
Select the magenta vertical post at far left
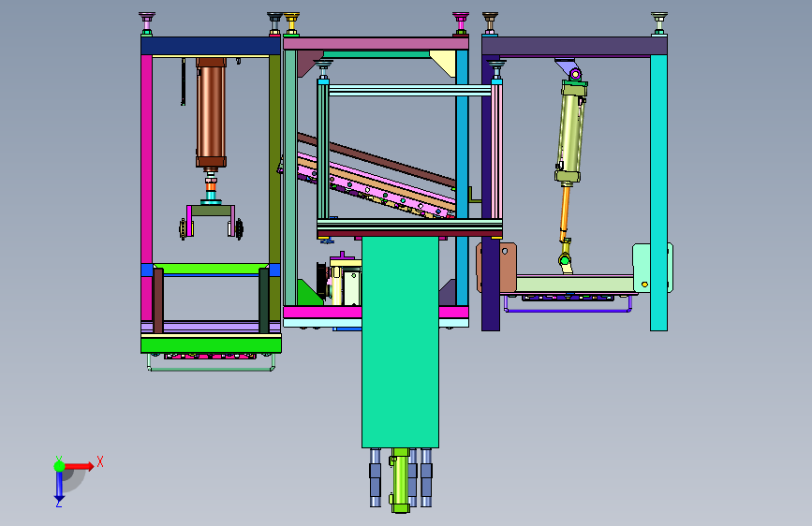[146, 187]
